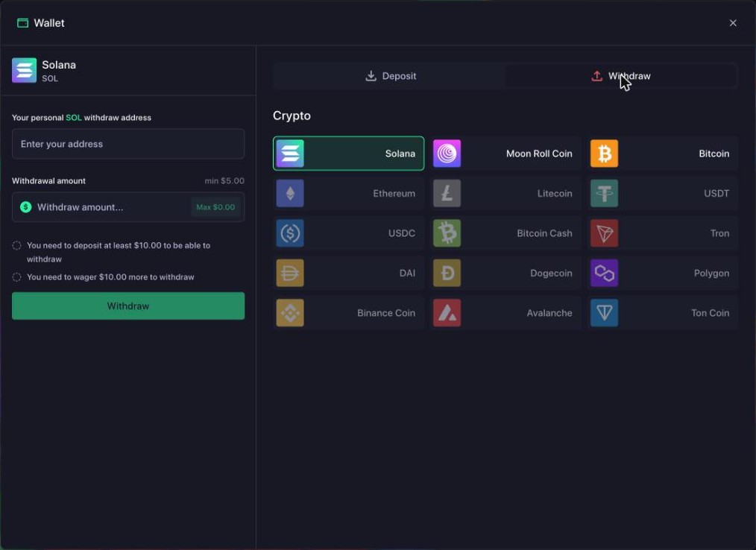Click the green dollar icon in amount field
Screen dimensions: 756x550
click(25, 207)
